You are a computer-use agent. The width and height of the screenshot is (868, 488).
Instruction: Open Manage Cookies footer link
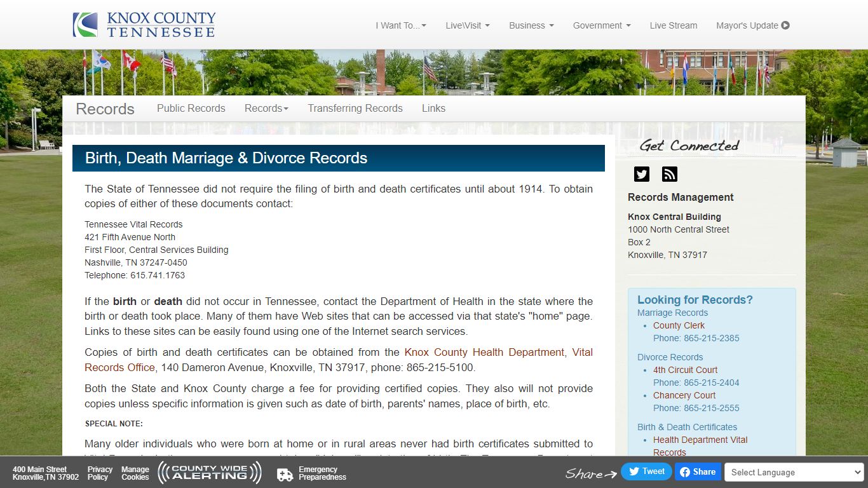[135, 473]
